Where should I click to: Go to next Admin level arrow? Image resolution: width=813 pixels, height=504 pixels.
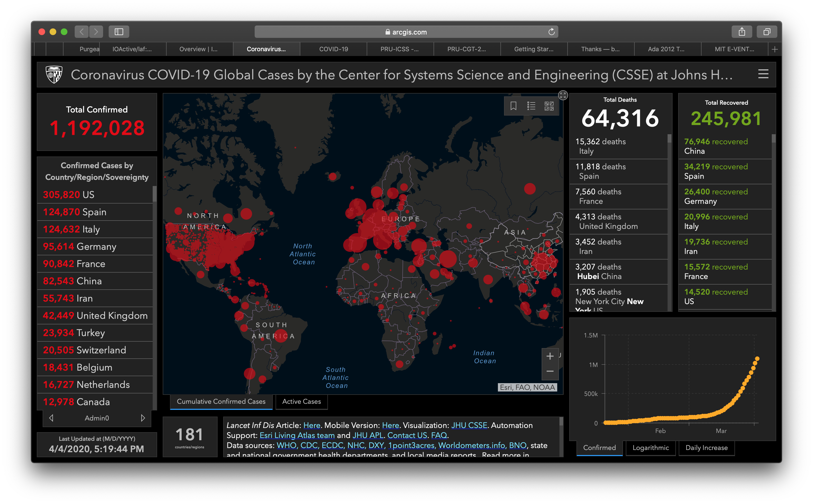[143, 418]
